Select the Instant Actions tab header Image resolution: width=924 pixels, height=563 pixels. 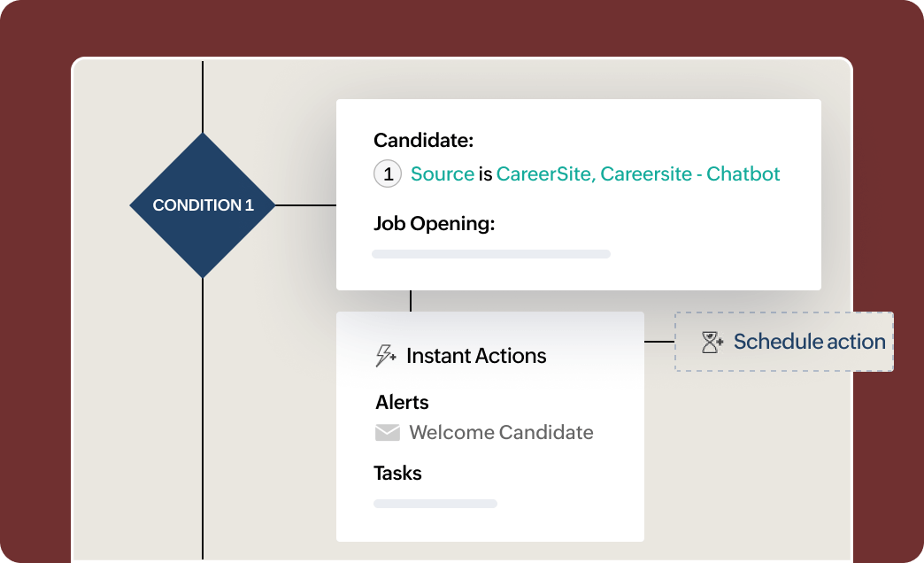(475, 355)
